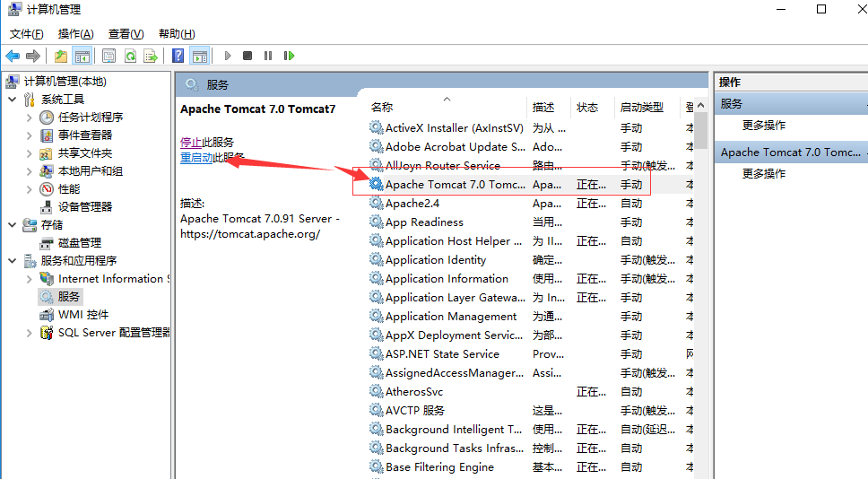
Task: Sort by the 名称 column header
Action: point(447,108)
